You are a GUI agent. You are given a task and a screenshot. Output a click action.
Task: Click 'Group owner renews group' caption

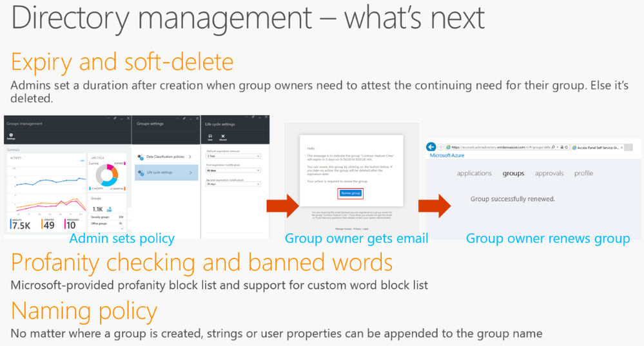pyautogui.click(x=548, y=238)
